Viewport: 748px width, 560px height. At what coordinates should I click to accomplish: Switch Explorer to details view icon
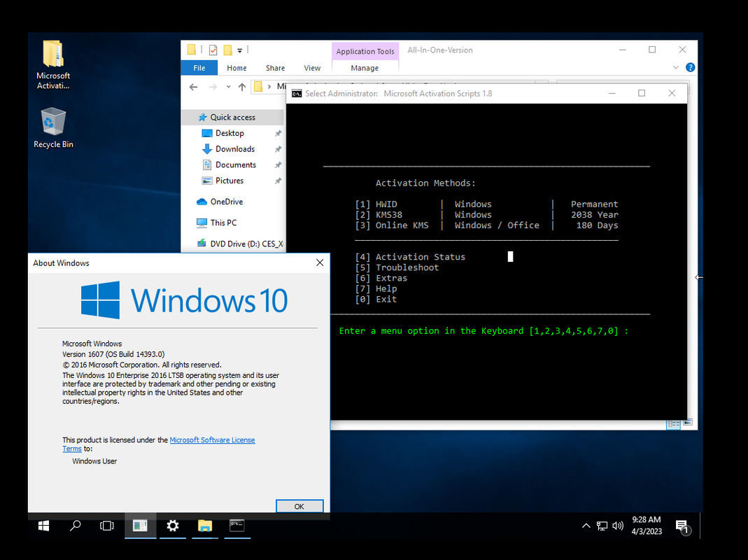673,423
